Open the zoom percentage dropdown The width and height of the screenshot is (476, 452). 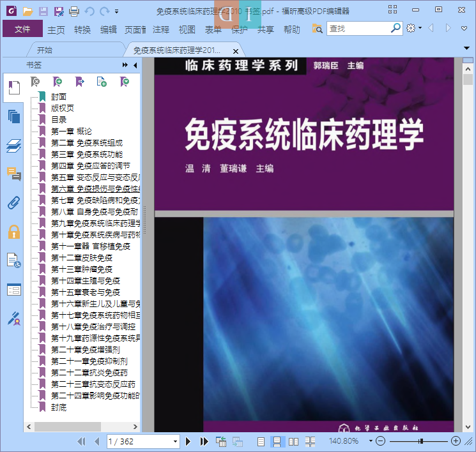371,441
